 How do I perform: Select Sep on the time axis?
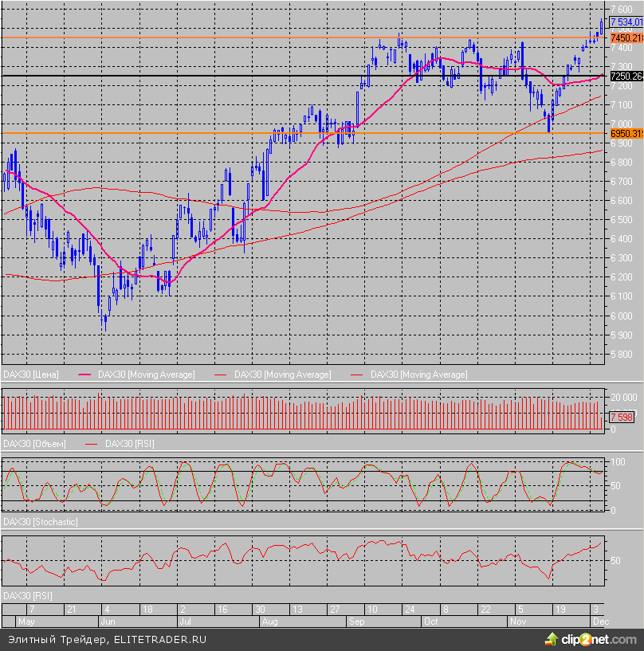click(x=355, y=620)
